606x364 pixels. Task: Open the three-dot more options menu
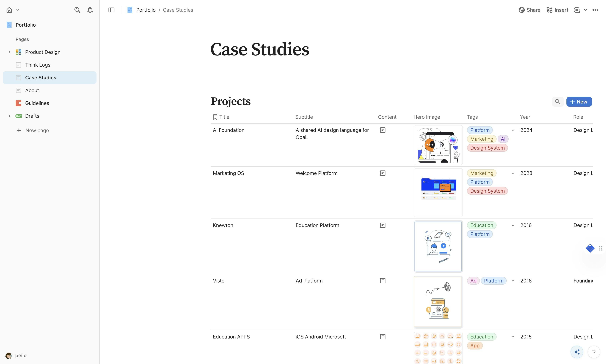(x=595, y=10)
